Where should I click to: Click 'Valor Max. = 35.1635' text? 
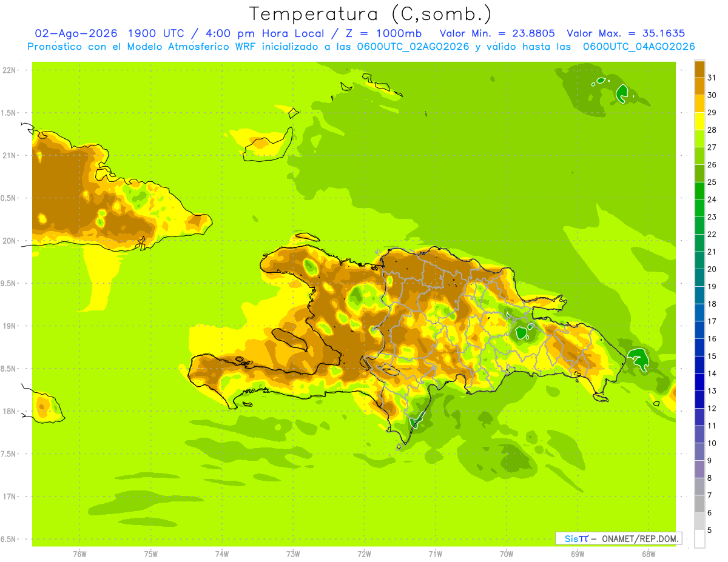pos(626,33)
